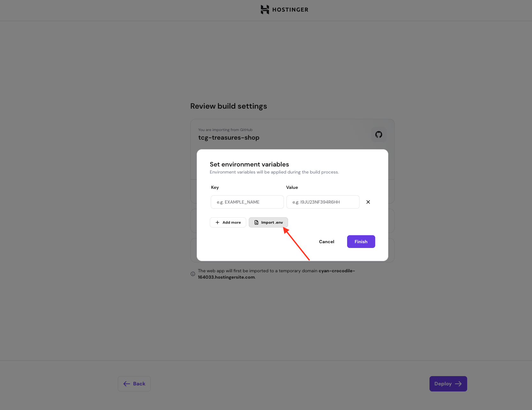Click the tcg-treasures-shop repository name

point(229,138)
